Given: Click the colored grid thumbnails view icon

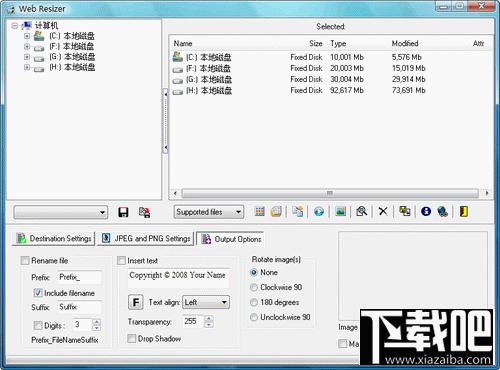Looking at the screenshot, I should point(260,211).
